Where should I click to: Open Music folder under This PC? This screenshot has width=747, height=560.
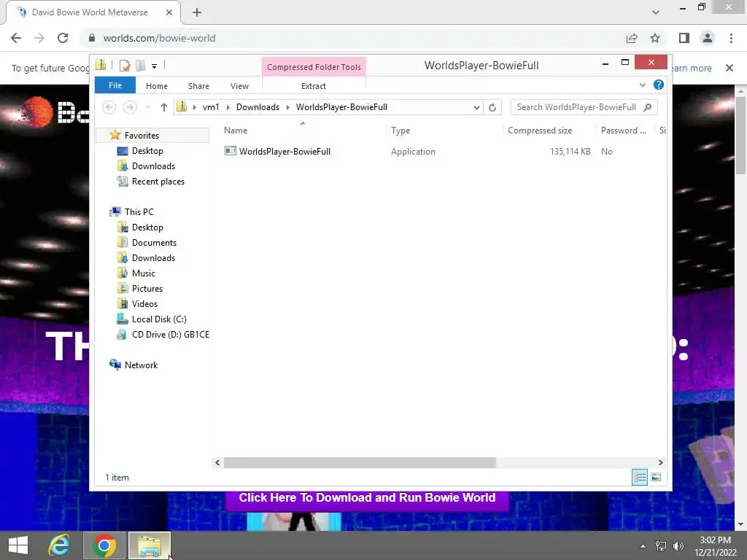pyautogui.click(x=144, y=273)
